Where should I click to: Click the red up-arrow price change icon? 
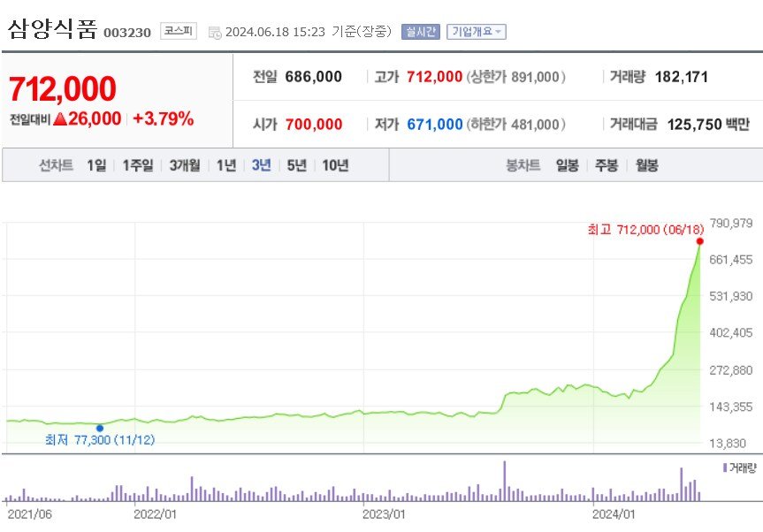pyautogui.click(x=60, y=119)
